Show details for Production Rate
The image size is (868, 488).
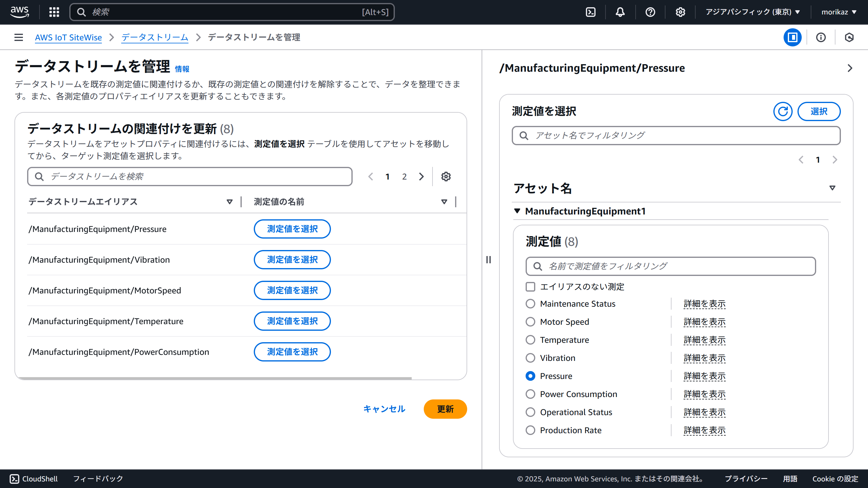pos(704,430)
